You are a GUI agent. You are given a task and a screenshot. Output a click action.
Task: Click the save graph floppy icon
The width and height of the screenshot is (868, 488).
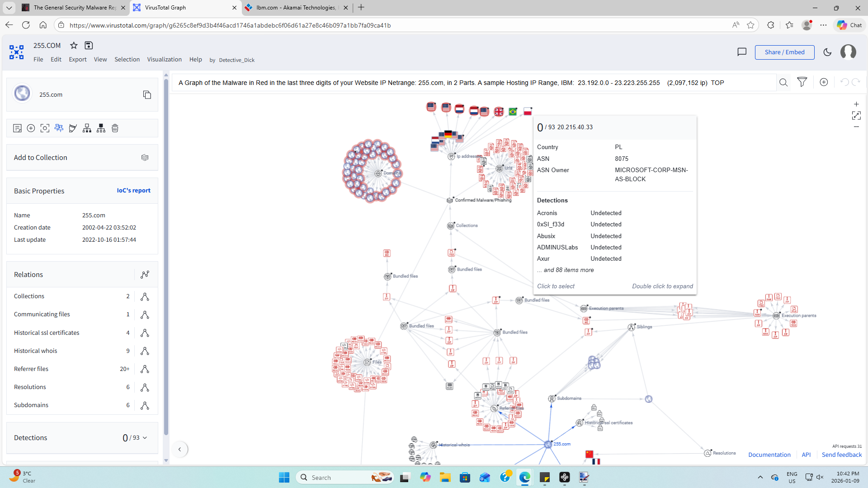click(x=89, y=45)
